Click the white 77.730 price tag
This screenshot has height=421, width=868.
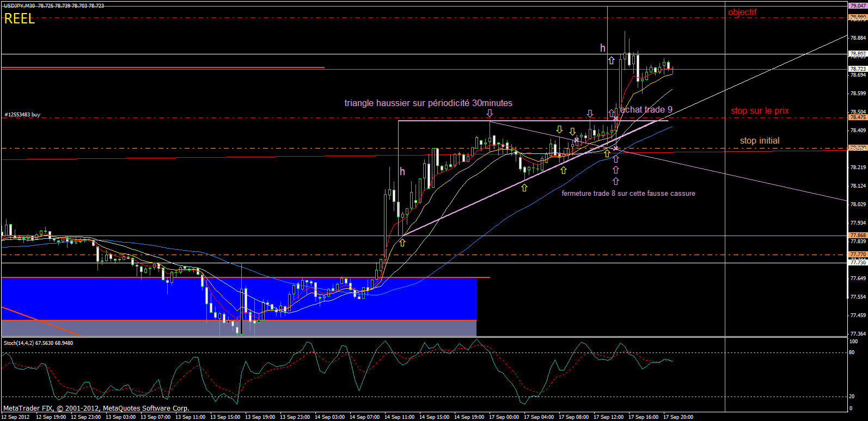858,263
